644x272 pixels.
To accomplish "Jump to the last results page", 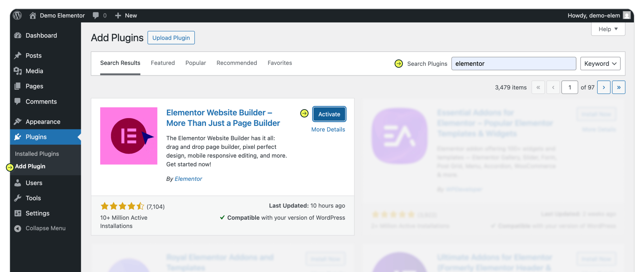I will click(x=619, y=87).
